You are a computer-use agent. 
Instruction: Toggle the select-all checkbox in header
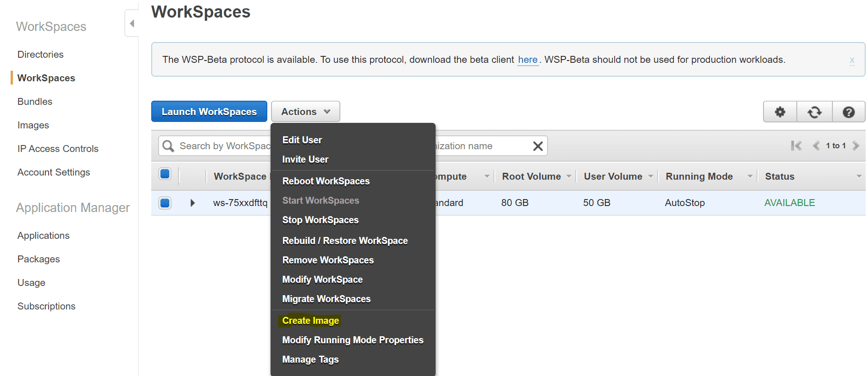[165, 174]
